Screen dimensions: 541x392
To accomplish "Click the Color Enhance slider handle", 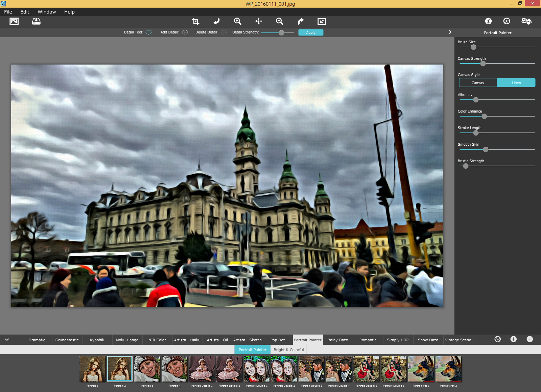I will 484,116.
